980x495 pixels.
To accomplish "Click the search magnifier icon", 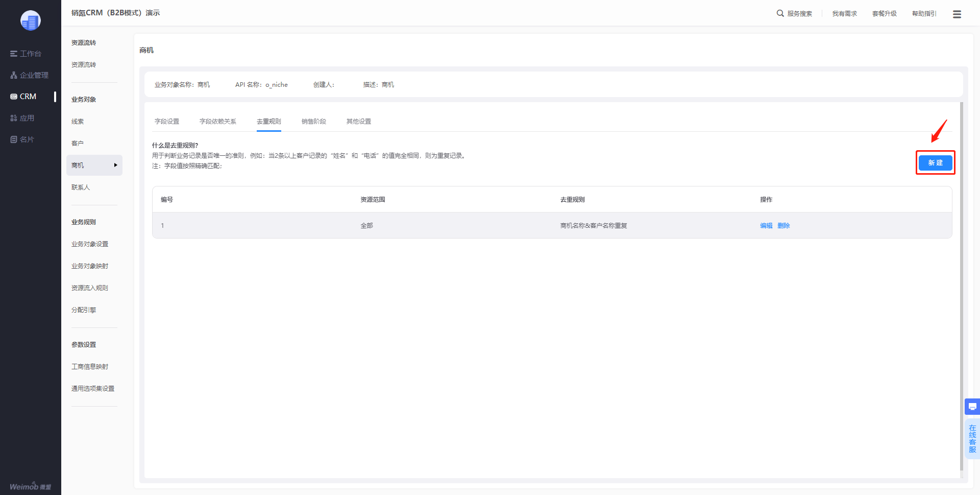I will click(x=780, y=13).
